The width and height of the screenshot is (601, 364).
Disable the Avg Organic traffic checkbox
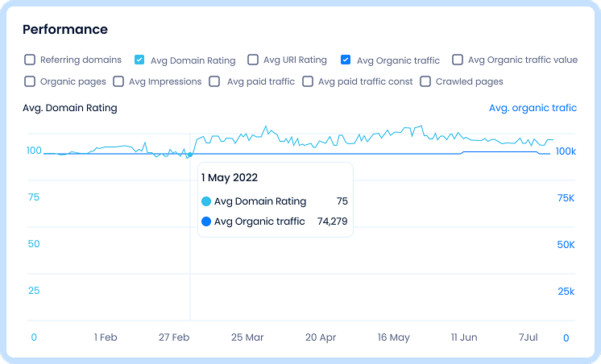coord(346,60)
